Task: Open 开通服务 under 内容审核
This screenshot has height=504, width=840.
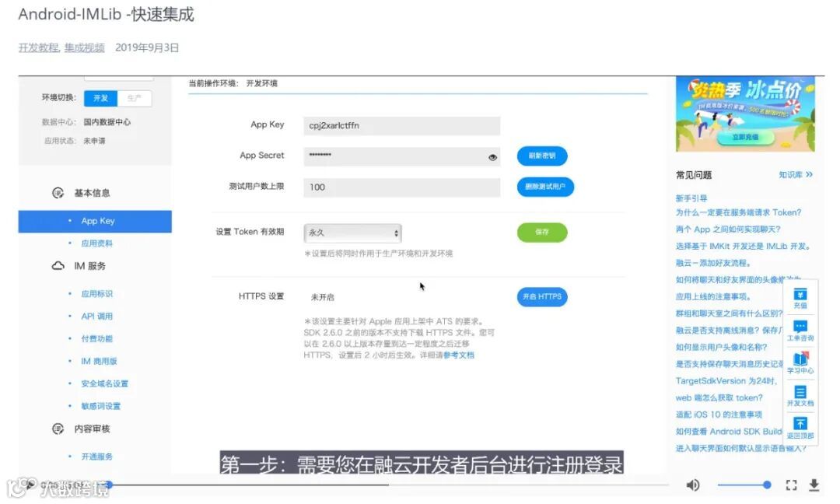Action: (97, 457)
